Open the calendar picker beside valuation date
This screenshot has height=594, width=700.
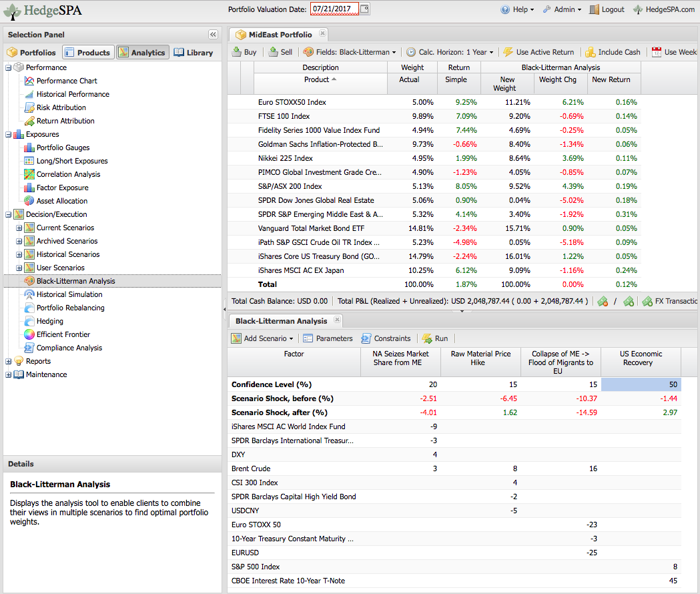tap(365, 9)
